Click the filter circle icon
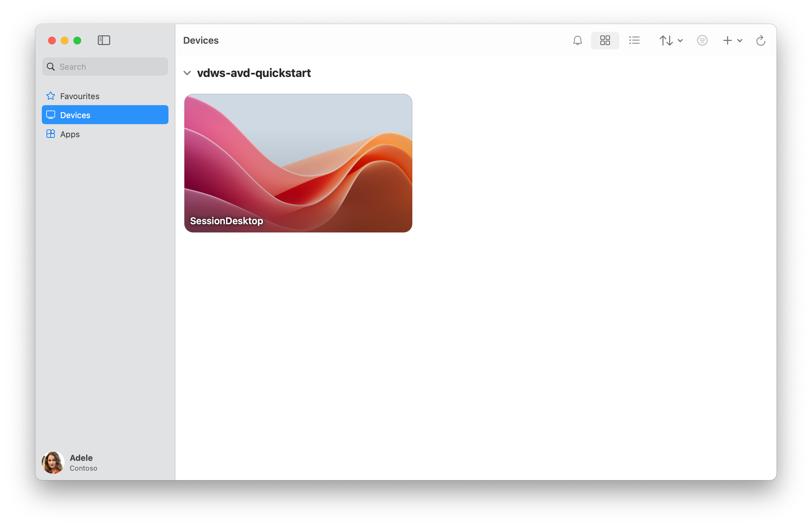The width and height of the screenshot is (812, 527). 702,41
